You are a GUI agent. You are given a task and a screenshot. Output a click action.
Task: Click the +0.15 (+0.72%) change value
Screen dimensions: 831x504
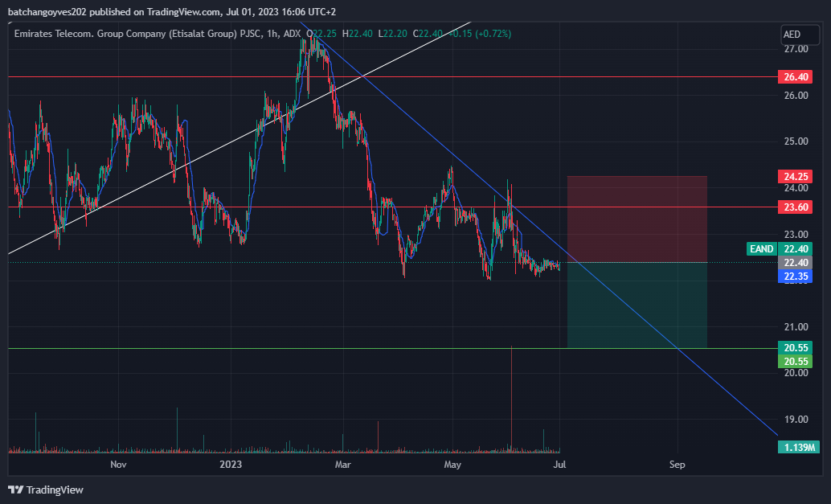click(480, 34)
